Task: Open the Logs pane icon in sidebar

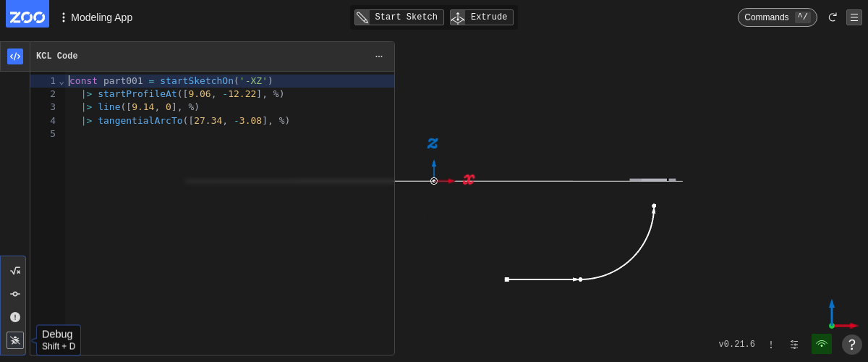Action: 15,294
